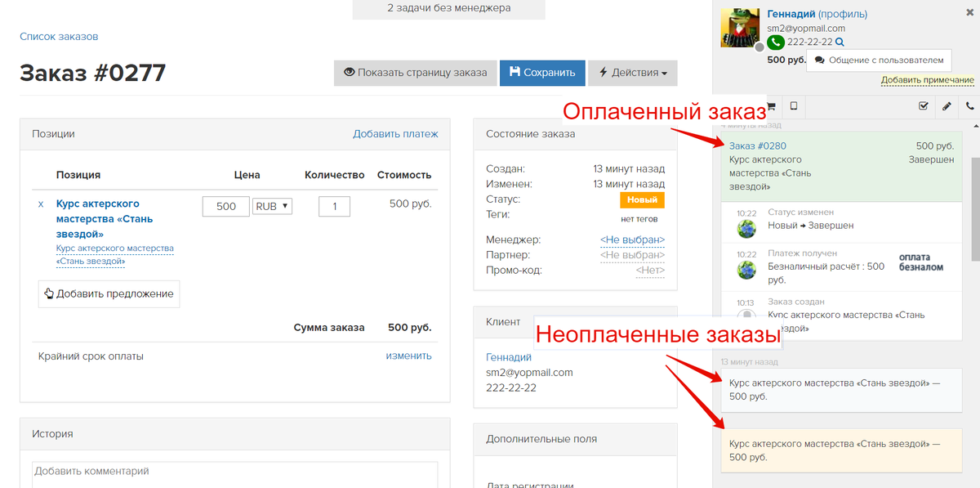Screen dimensions: 980x488
Task: Open the mobile device tab icon
Action: pyautogui.click(x=793, y=105)
